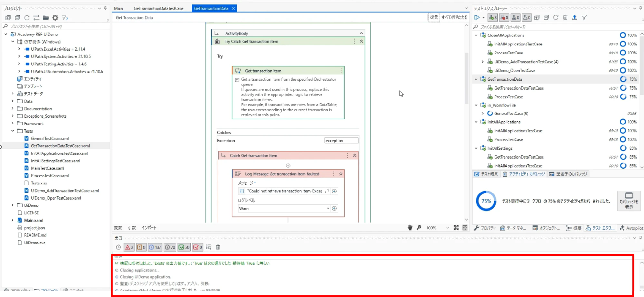
Task: Delete test results with the trash icon
Action: [565, 17]
